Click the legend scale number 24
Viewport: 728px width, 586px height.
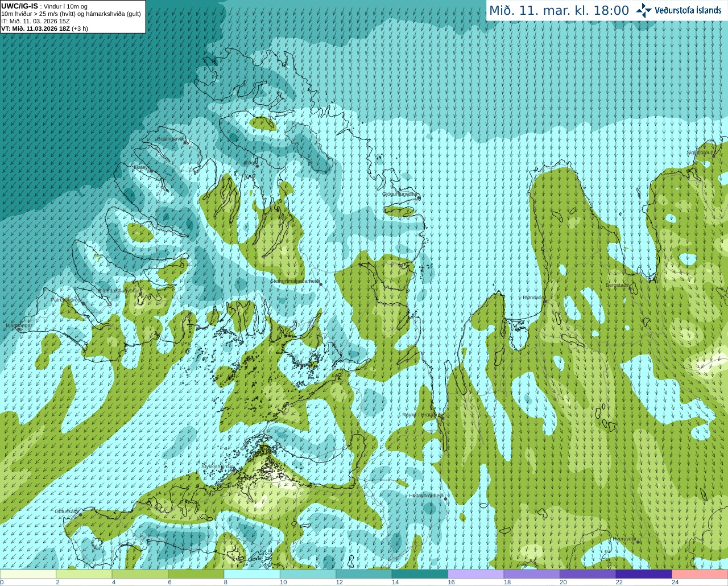coord(675,582)
